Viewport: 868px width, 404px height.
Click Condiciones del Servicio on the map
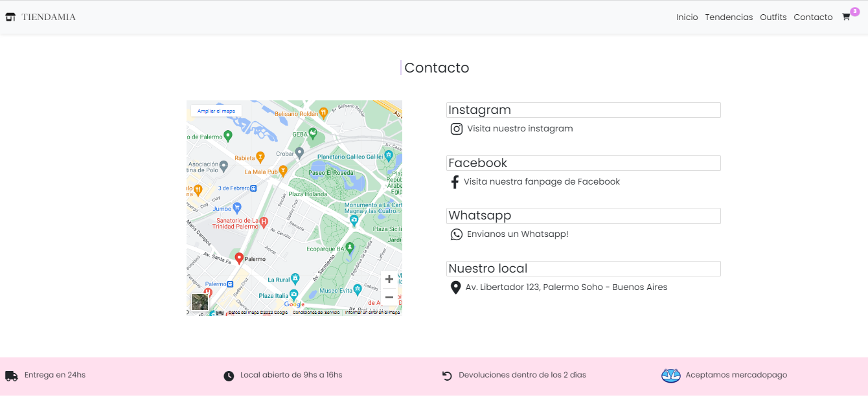[316, 313]
